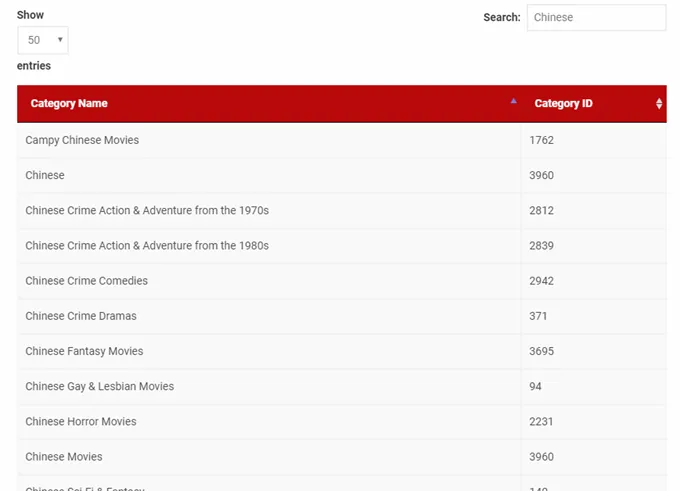
Task: Select the Chinese Movies row
Action: click(x=64, y=457)
